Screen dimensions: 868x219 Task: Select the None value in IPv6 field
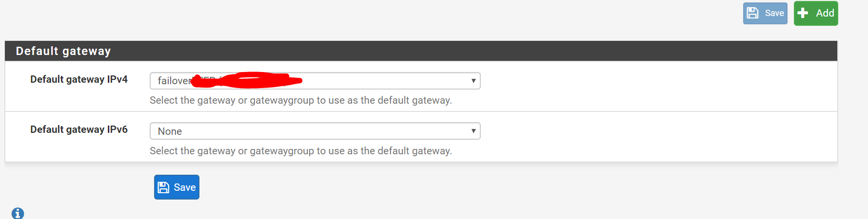coord(170,131)
